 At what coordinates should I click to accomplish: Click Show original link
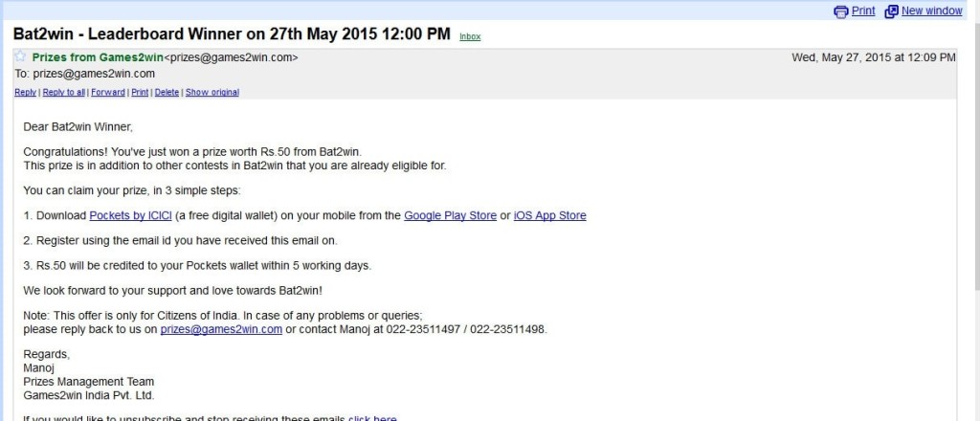(x=212, y=93)
